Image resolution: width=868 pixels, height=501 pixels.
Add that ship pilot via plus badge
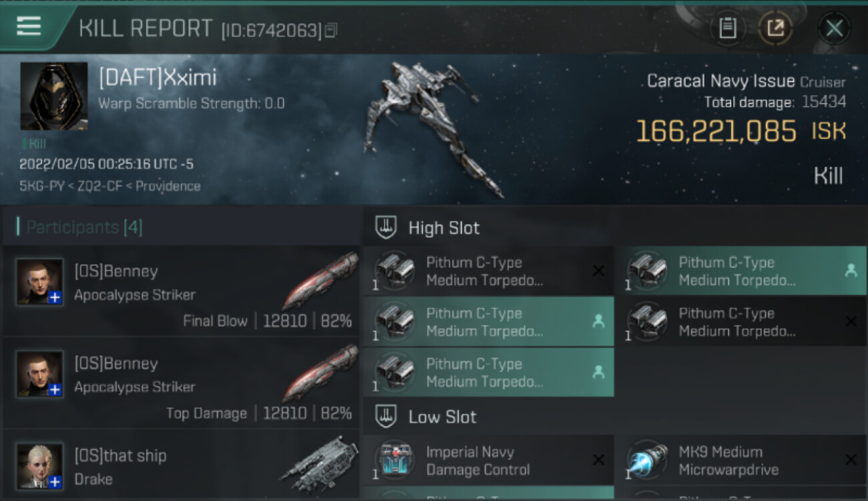(55, 482)
